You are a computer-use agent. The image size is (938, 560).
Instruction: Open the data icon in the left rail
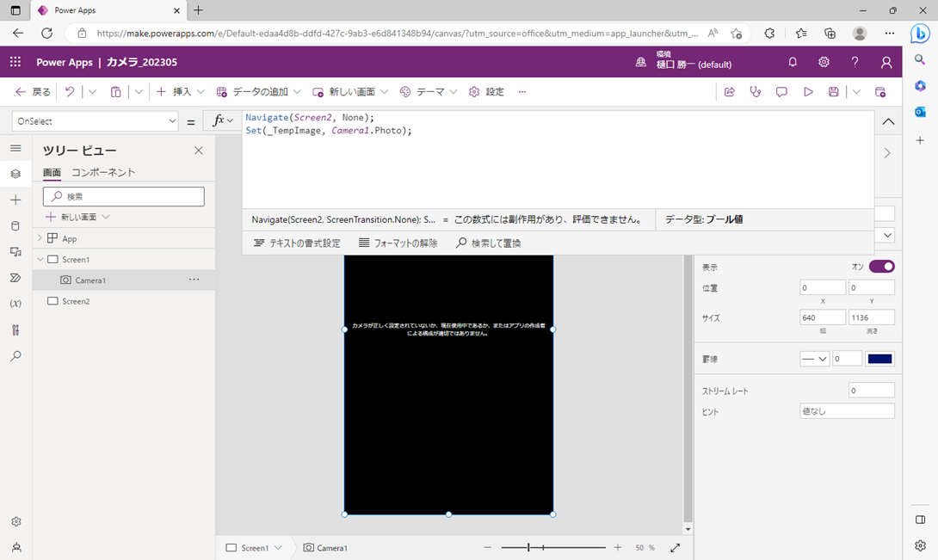[16, 225]
